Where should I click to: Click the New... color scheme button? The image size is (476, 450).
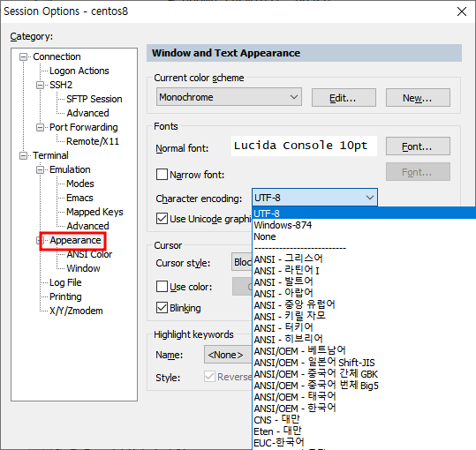tap(418, 98)
